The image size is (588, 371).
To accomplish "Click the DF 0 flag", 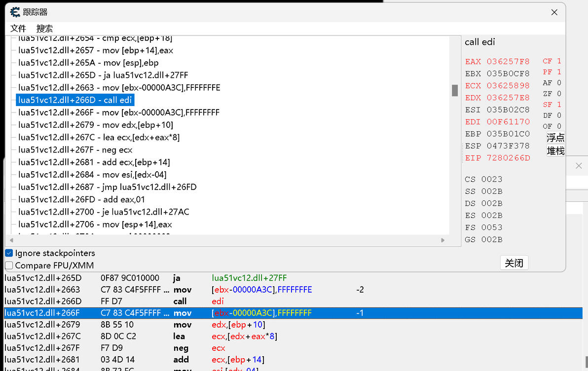I will coord(552,115).
